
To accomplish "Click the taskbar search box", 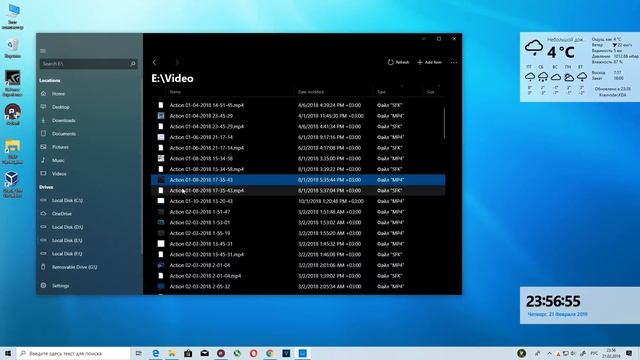I will 73,353.
